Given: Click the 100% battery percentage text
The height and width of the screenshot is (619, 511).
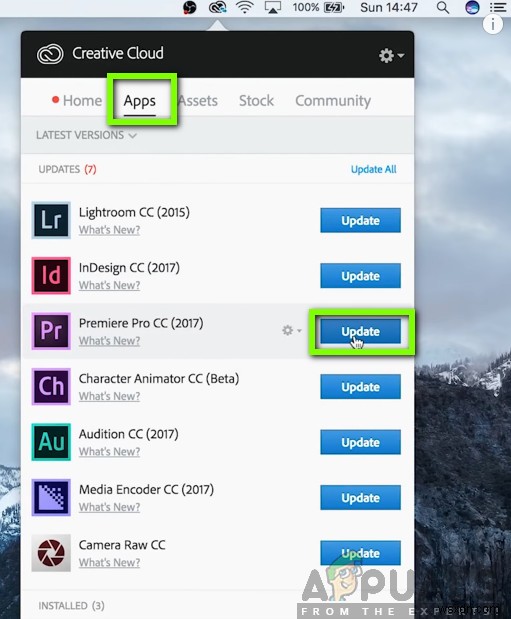Looking at the screenshot, I should 306,7.
